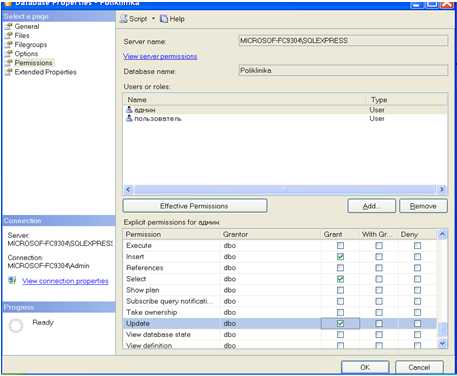The width and height of the screenshot is (457, 376).
Task: Toggle With Grant checkbox for Update
Action: (379, 324)
